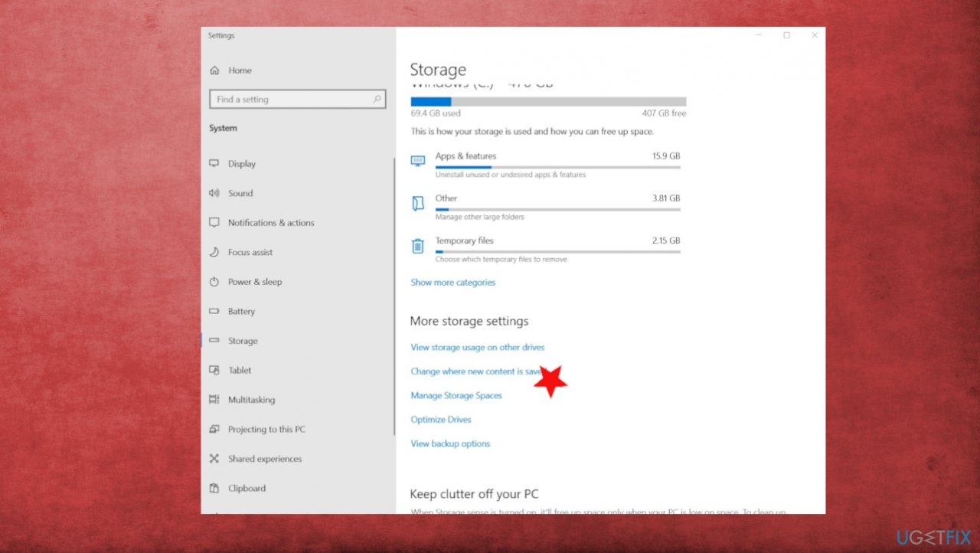
Task: Click Temporary files usage bar
Action: (x=557, y=252)
